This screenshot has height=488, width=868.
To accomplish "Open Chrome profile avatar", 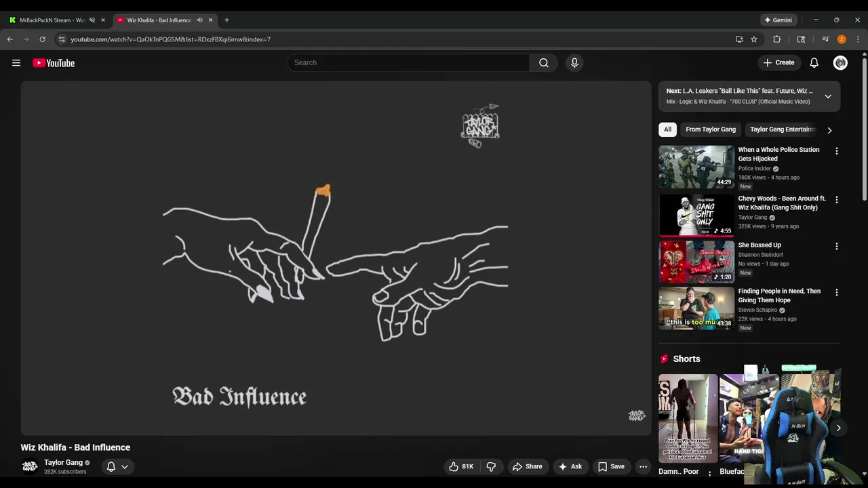I will pyautogui.click(x=842, y=39).
